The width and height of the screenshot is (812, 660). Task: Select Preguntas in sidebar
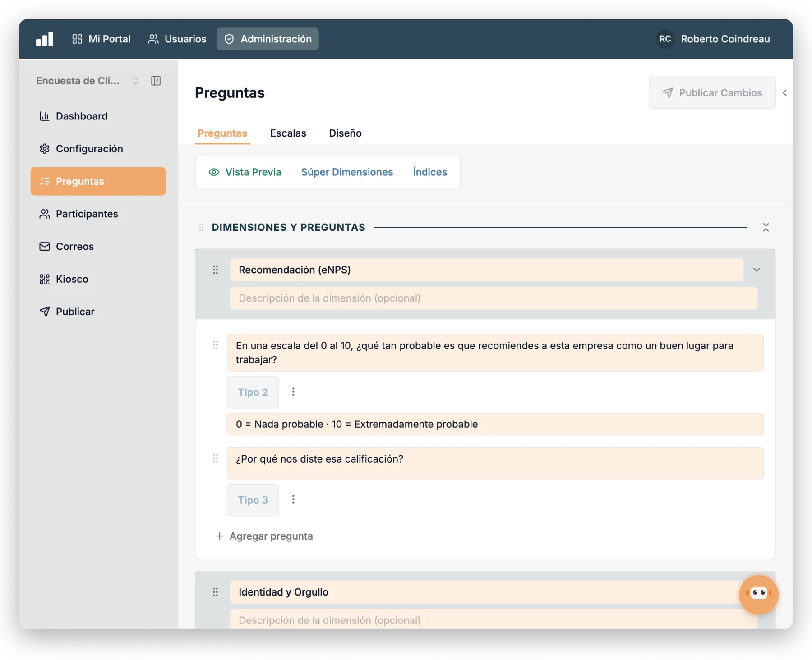(x=98, y=181)
